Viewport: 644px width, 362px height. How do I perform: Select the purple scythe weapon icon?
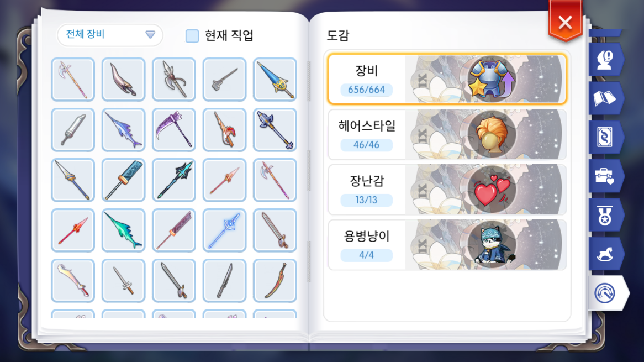point(174,130)
